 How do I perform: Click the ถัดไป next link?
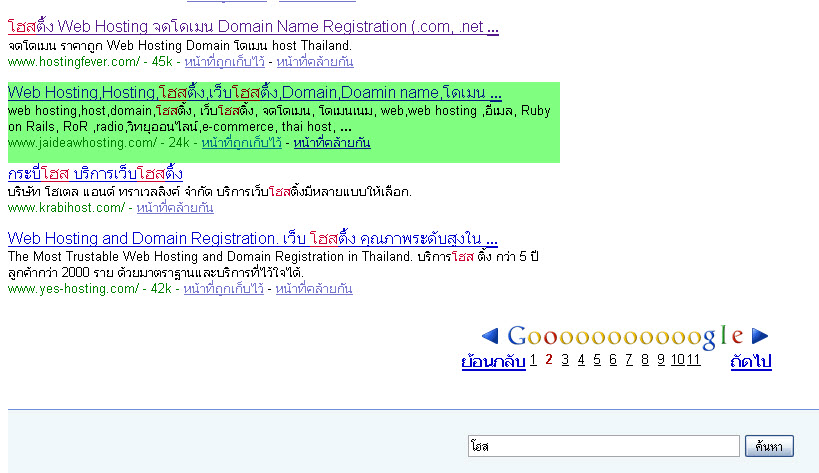click(x=751, y=361)
